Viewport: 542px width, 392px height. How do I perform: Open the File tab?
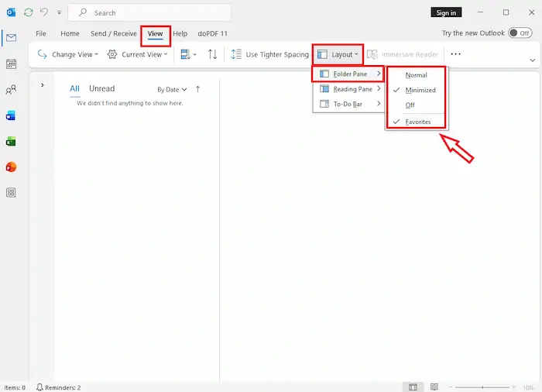pyautogui.click(x=41, y=33)
